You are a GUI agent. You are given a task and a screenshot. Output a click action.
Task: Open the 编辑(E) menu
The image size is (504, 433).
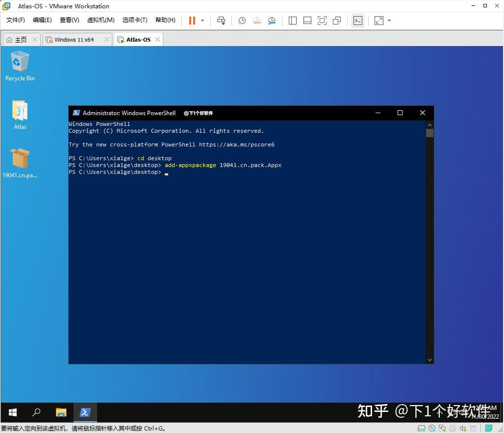pyautogui.click(x=42, y=20)
